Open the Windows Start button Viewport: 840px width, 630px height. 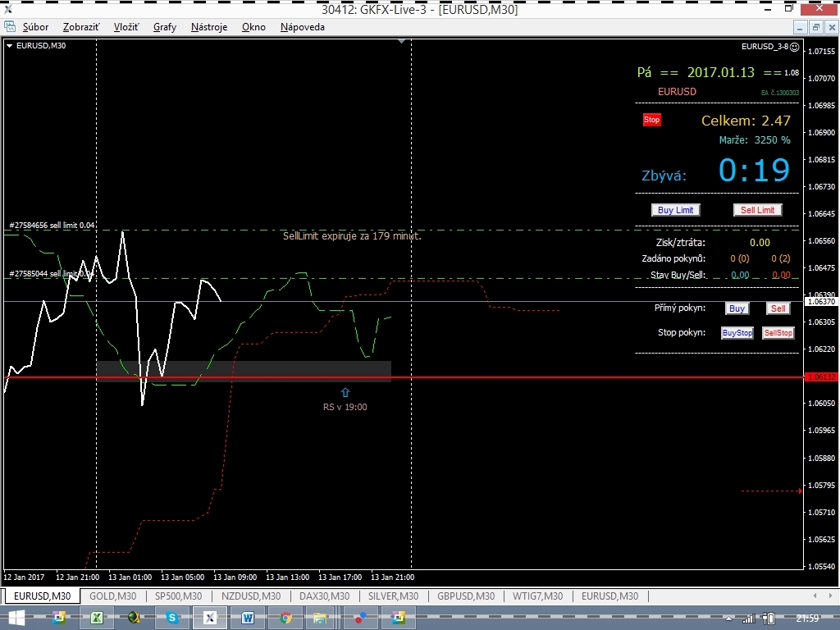16,619
